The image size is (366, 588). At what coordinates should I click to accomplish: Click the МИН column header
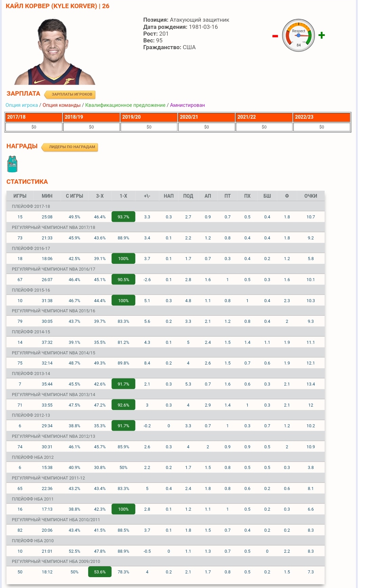[x=47, y=196]
